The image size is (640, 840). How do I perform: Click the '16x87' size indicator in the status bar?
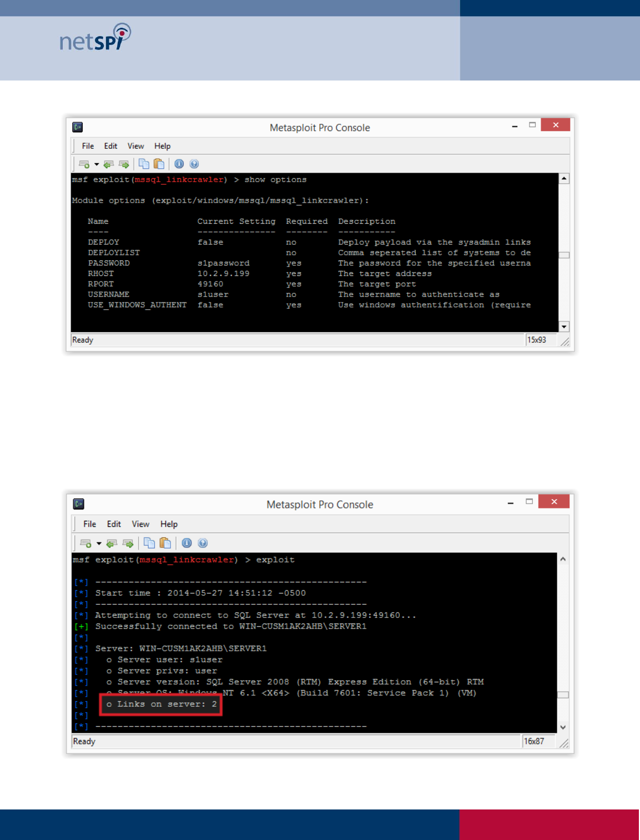coord(534,741)
